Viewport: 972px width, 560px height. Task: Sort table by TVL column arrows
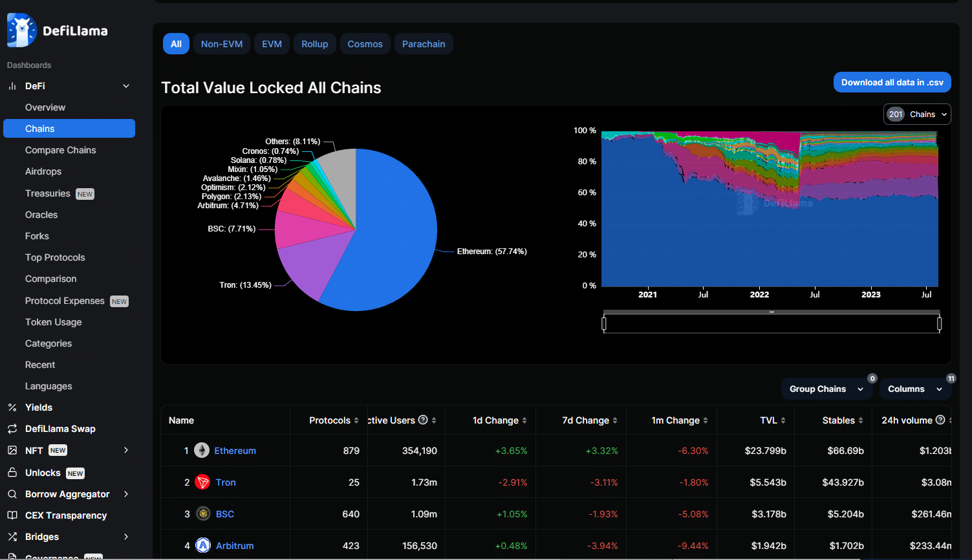(783, 420)
